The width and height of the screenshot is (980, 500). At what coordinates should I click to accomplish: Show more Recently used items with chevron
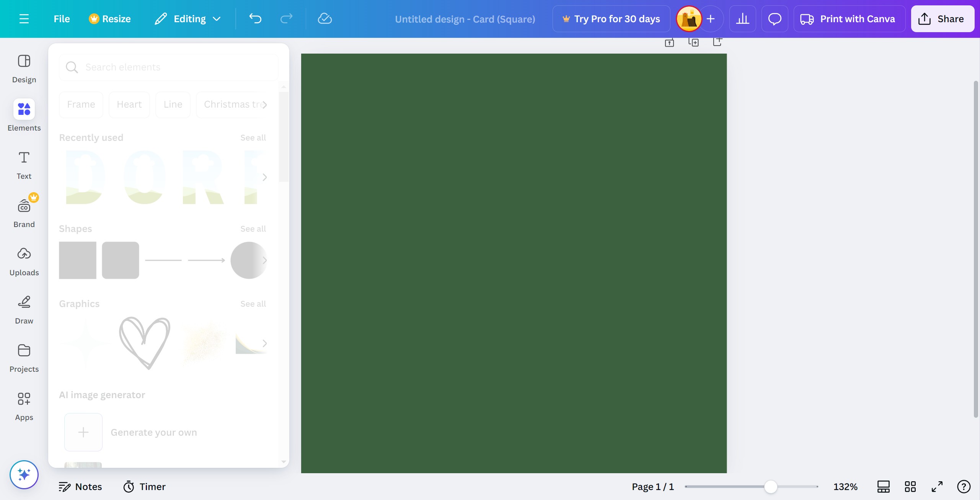pyautogui.click(x=265, y=177)
